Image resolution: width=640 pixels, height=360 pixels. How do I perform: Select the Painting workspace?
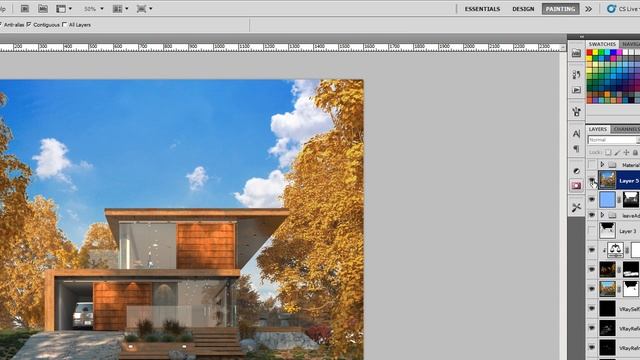[560, 9]
